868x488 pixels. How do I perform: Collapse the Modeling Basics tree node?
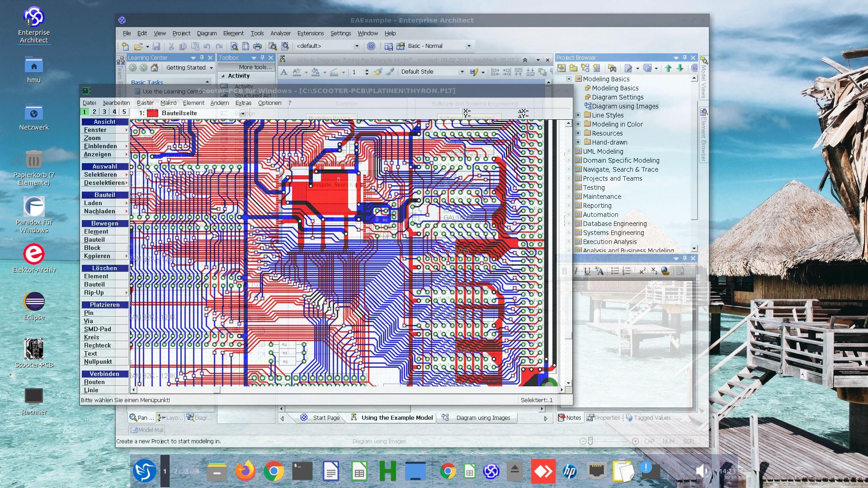pos(569,79)
